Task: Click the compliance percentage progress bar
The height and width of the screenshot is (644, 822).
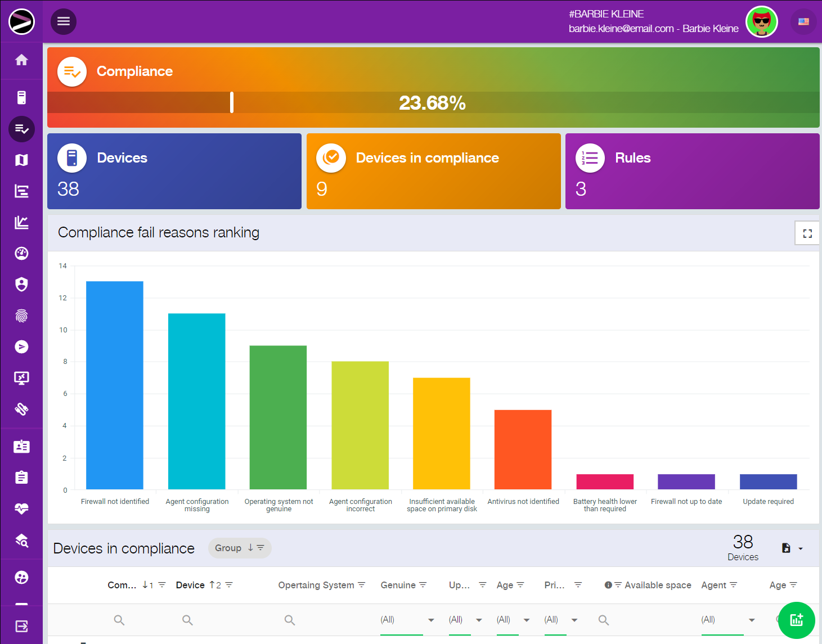Action: point(433,102)
